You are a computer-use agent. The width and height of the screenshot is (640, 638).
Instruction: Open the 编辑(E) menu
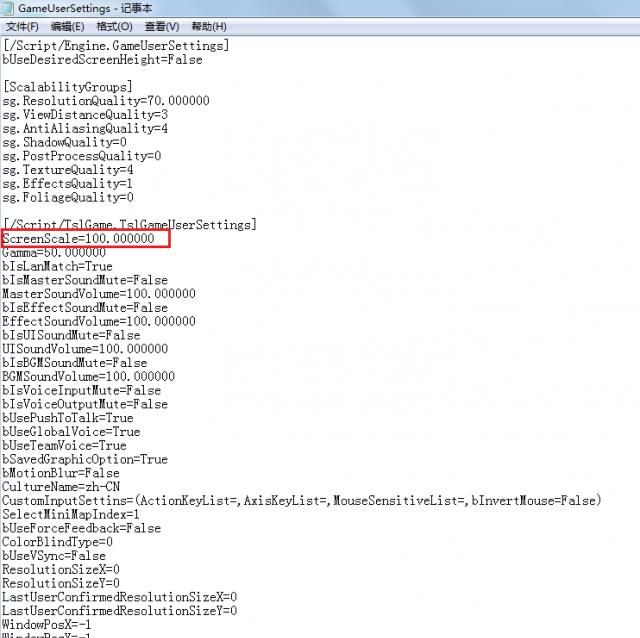coord(67,27)
